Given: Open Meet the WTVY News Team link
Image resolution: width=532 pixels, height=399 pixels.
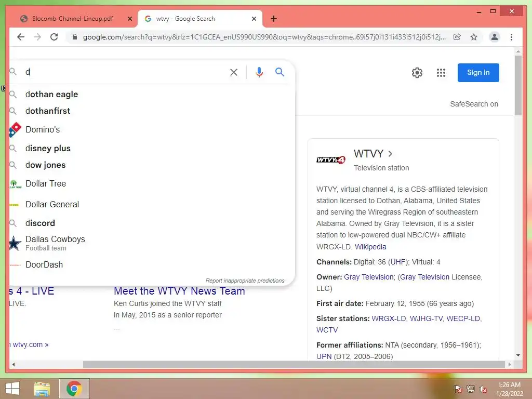Looking at the screenshot, I should [x=179, y=291].
